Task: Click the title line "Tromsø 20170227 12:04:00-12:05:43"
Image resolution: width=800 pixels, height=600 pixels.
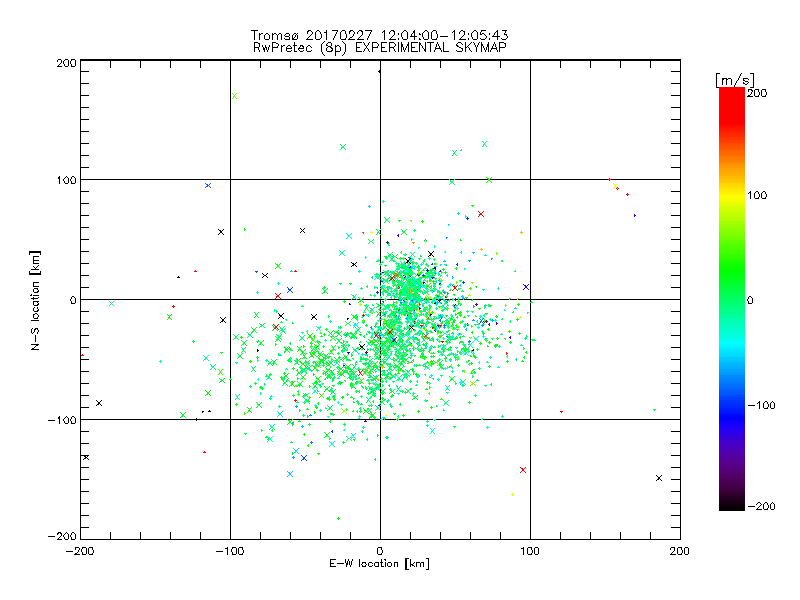Action: coord(379,35)
